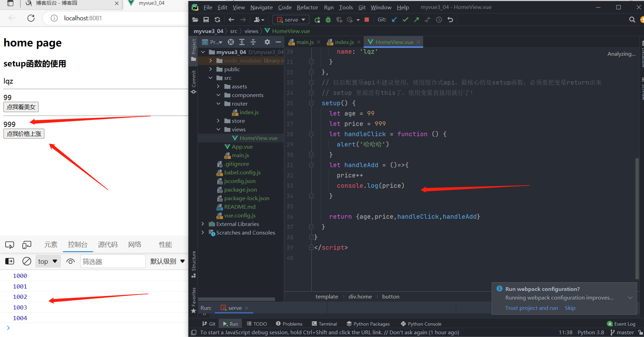Viewport: 644px width, 337px height.
Task: Commit changes with the Git checkmark
Action: 406,20
